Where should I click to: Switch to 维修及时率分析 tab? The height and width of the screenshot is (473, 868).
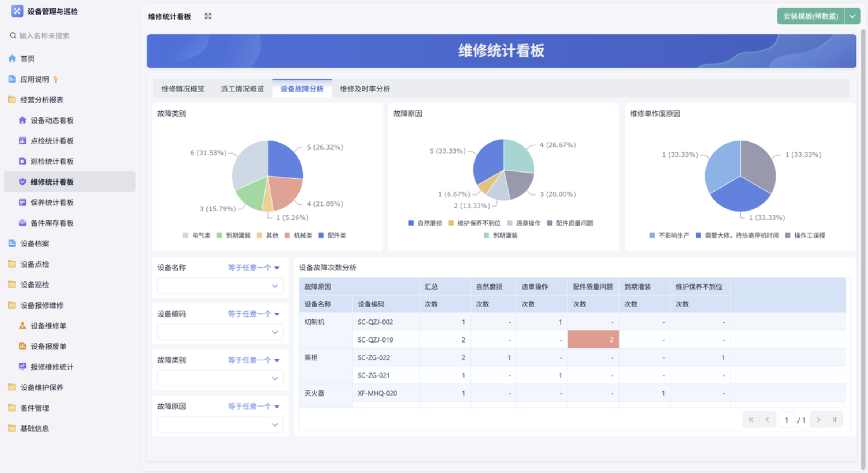coord(365,89)
